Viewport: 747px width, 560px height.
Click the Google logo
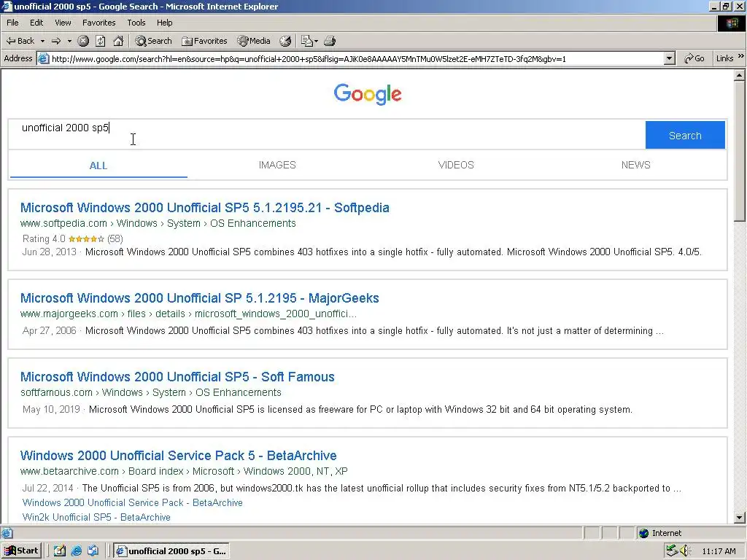pyautogui.click(x=368, y=94)
